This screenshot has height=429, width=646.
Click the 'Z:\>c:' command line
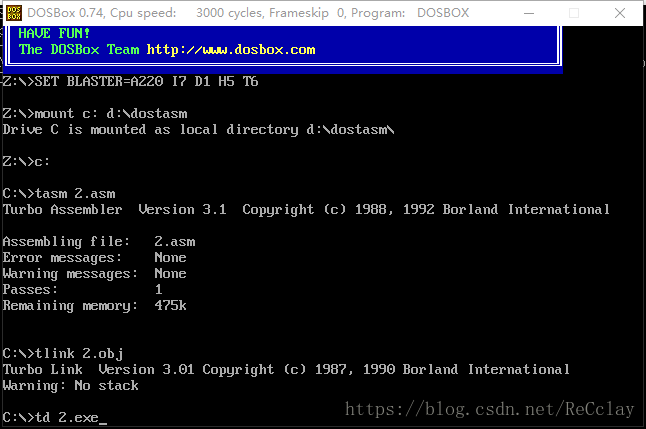(x=26, y=162)
